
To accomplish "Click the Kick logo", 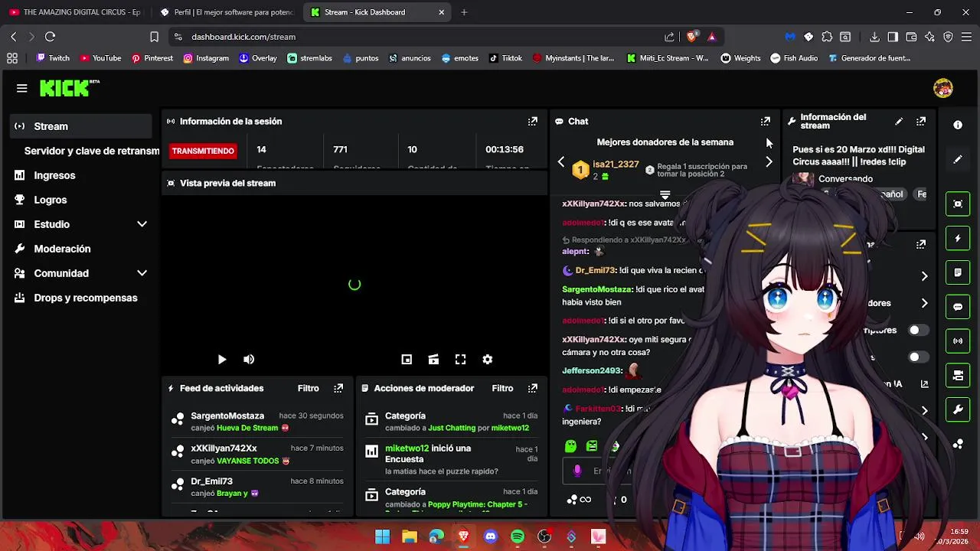I will tap(69, 88).
